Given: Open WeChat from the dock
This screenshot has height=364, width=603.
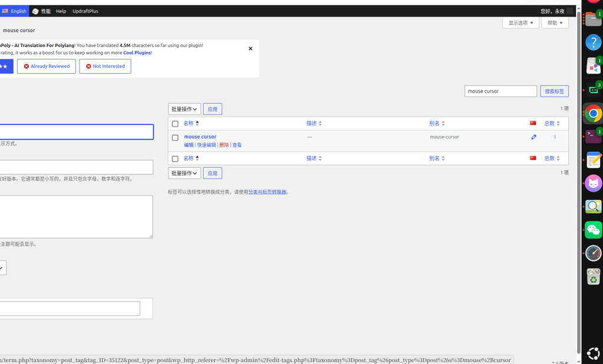Looking at the screenshot, I should click(593, 230).
